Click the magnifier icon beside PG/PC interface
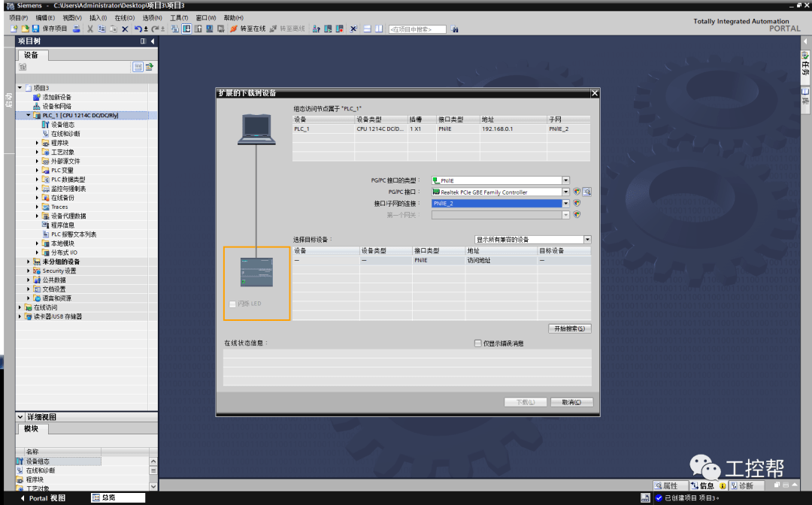812x505 pixels. 587,192
